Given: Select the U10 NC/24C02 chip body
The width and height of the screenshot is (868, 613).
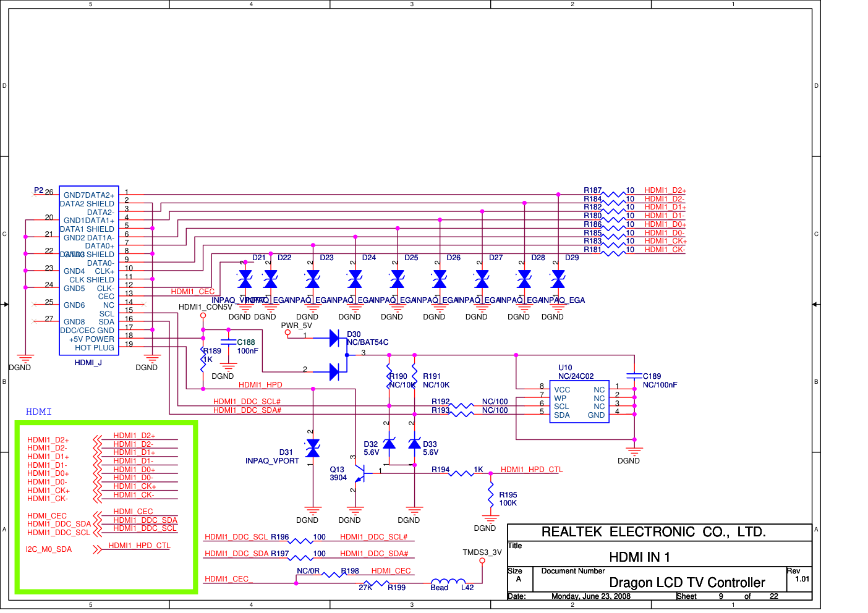Looking at the screenshot, I should point(579,402).
